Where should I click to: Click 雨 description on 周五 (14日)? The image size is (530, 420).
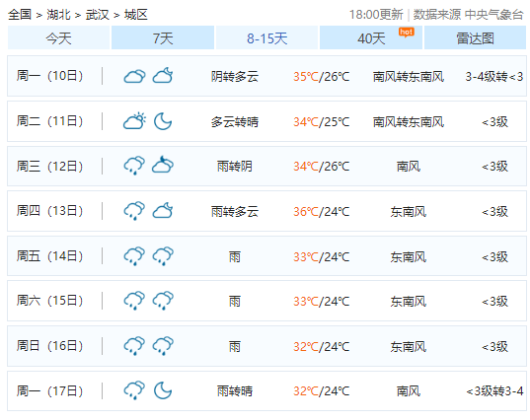pos(235,257)
